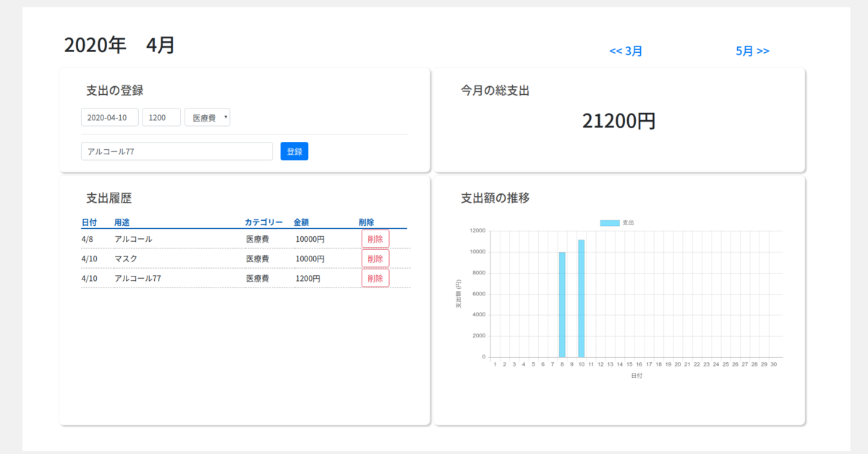Click the 用途 column header

click(x=122, y=222)
